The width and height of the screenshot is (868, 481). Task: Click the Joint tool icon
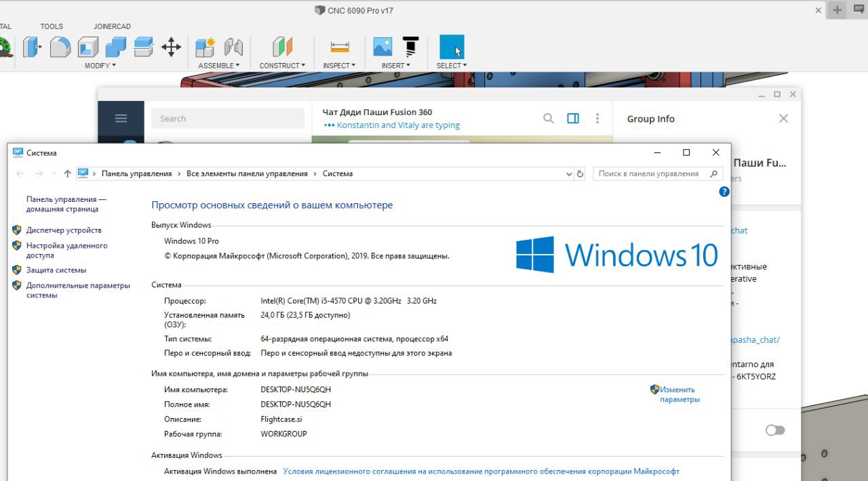point(233,47)
